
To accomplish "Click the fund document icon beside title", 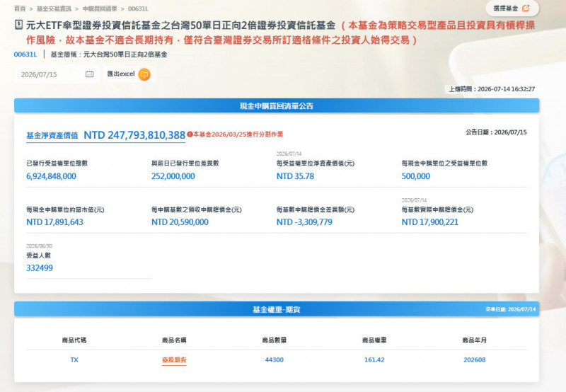I will pos(19,25).
